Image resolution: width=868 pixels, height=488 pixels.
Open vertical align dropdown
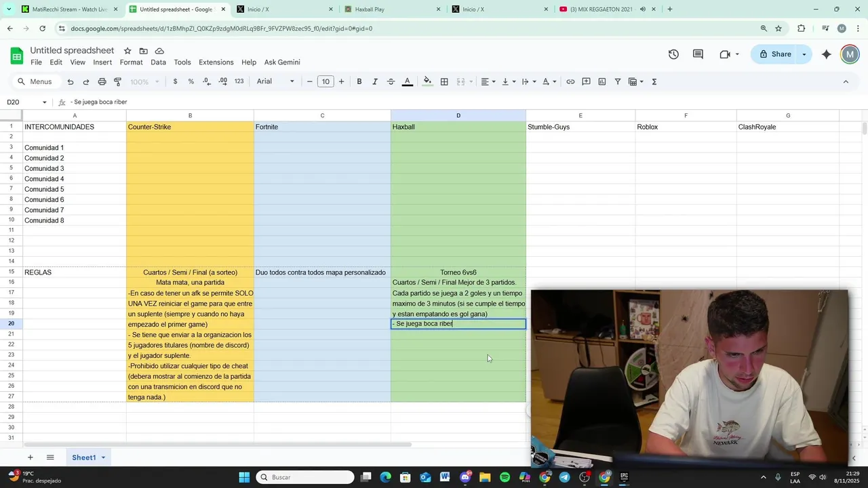tap(509, 81)
